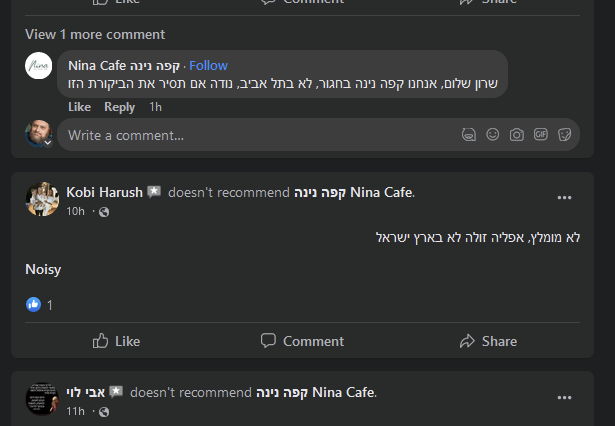Image resolution: width=615 pixels, height=426 pixels.
Task: Like Kobi Harush's review post
Action: 116,341
